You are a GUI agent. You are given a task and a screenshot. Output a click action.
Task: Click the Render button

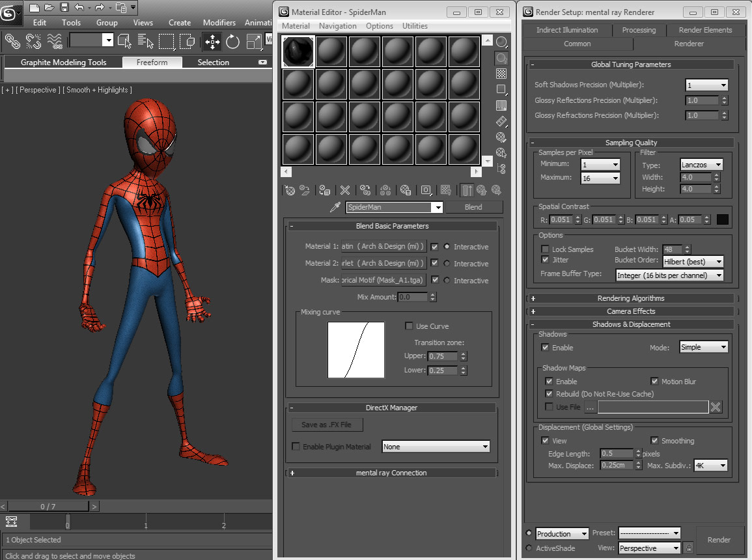pos(719,540)
